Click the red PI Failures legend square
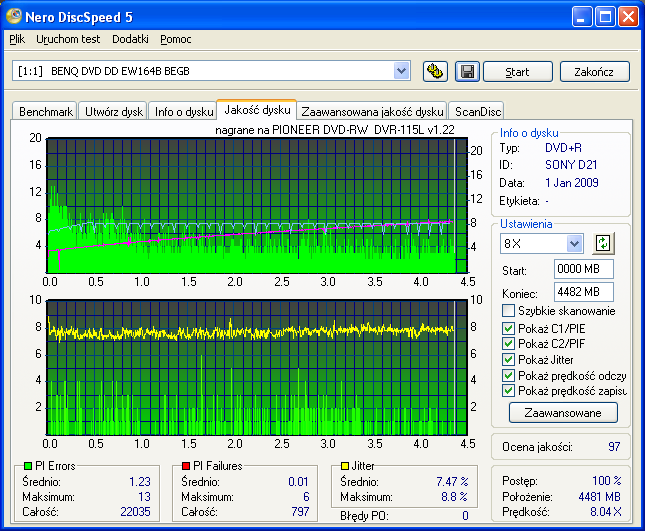This screenshot has width=645, height=531. coord(186,466)
